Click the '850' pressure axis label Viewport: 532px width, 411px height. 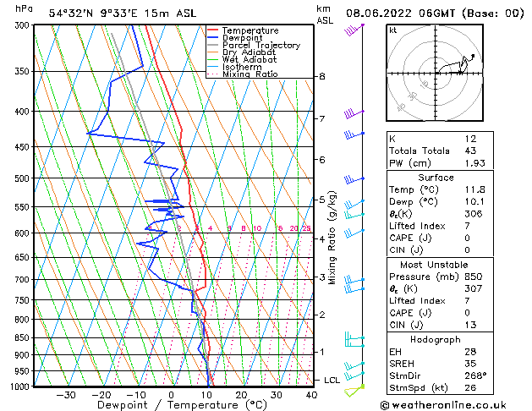[24, 338]
